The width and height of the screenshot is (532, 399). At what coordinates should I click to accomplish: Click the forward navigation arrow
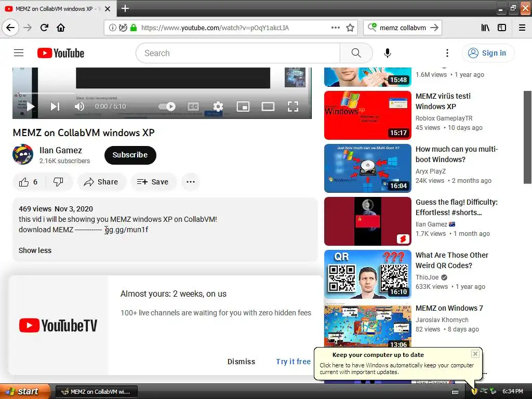tap(28, 28)
